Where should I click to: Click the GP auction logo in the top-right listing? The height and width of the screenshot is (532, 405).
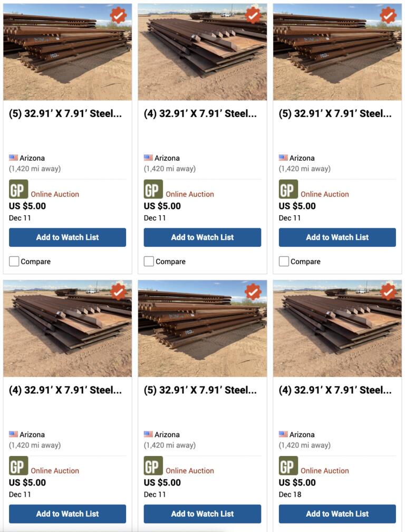[x=288, y=189]
